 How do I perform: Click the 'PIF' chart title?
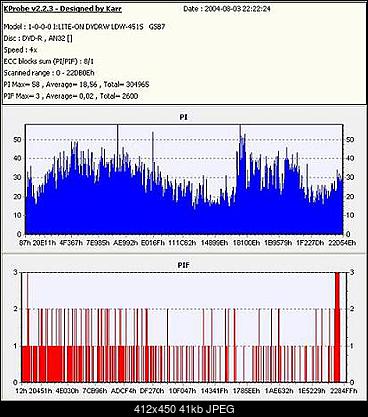pos(184,265)
